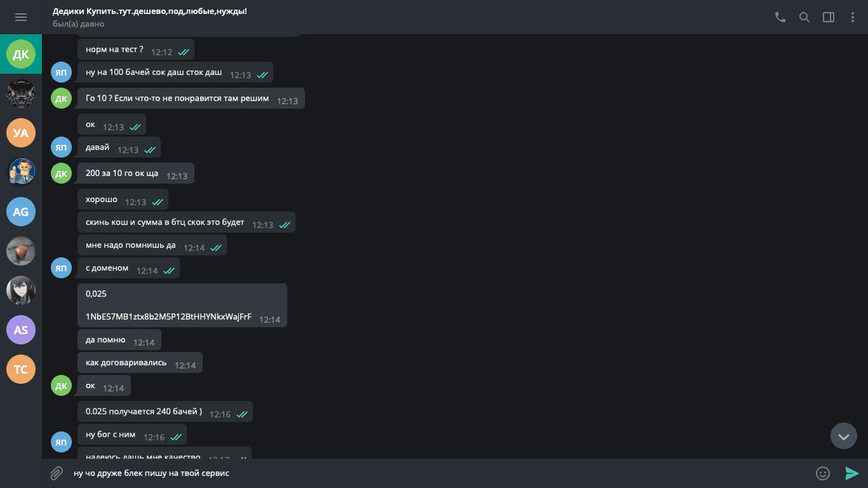868x488 pixels.
Task: Send the message with arrow icon
Action: (x=851, y=473)
